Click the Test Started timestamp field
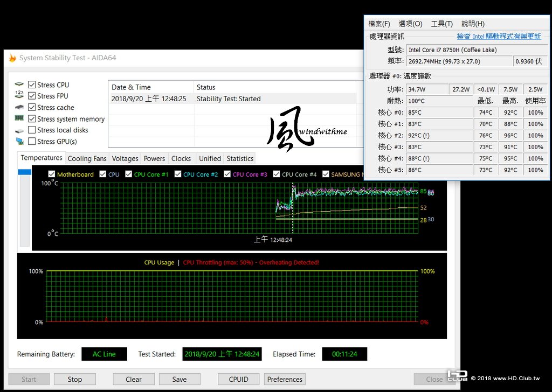 (222, 354)
